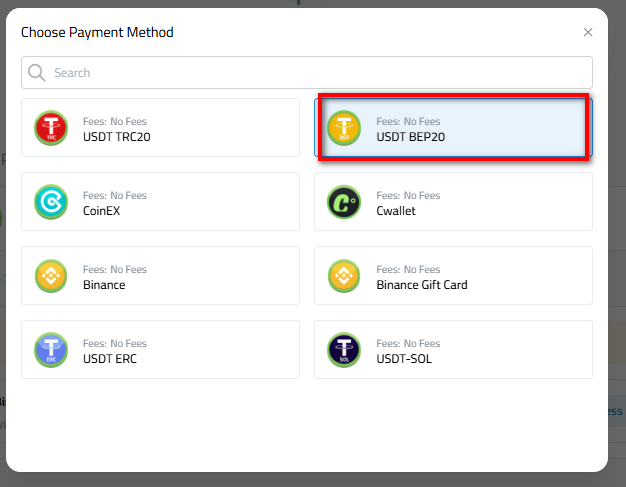626x487 pixels.
Task: Pick the CoinEX label
Action: coord(101,211)
